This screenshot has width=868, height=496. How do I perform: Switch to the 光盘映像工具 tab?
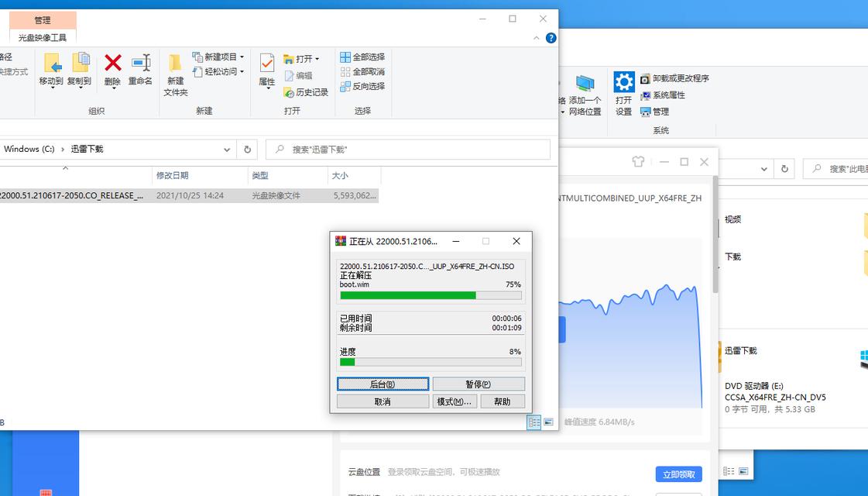click(43, 38)
